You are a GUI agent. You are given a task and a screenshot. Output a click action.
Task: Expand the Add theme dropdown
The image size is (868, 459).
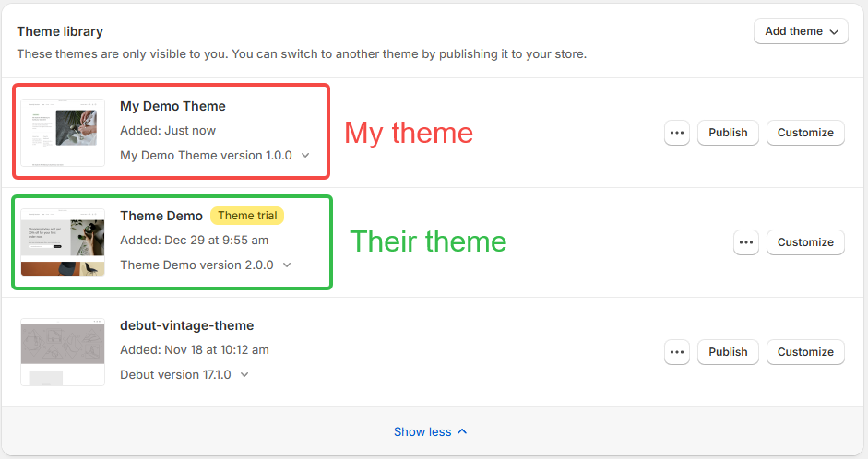(801, 31)
